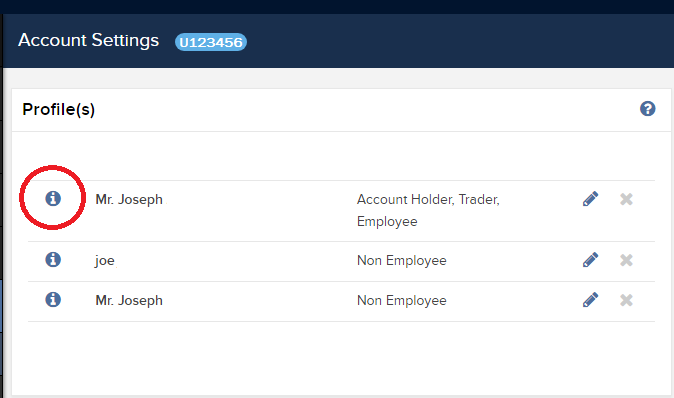Open the Profile(s) help question mark
The width and height of the screenshot is (674, 398).
click(x=647, y=109)
